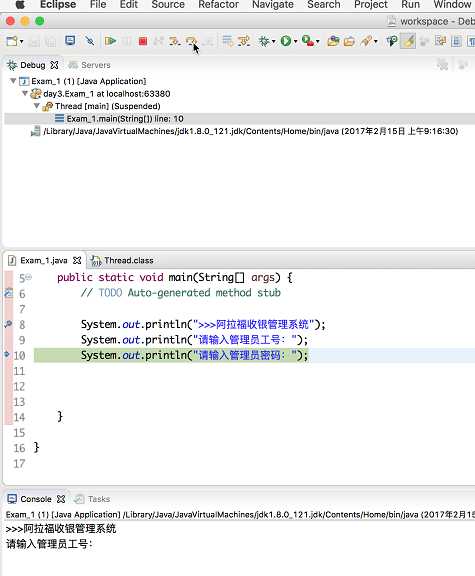Open the Eclipse application menu
The height and width of the screenshot is (576, 475).
[58, 4]
